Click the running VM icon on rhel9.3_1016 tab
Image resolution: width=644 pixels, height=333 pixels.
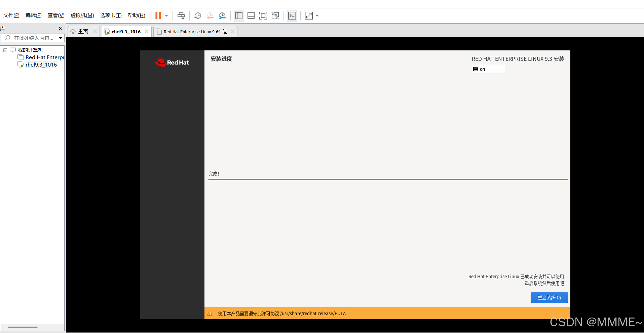pyautogui.click(x=107, y=32)
